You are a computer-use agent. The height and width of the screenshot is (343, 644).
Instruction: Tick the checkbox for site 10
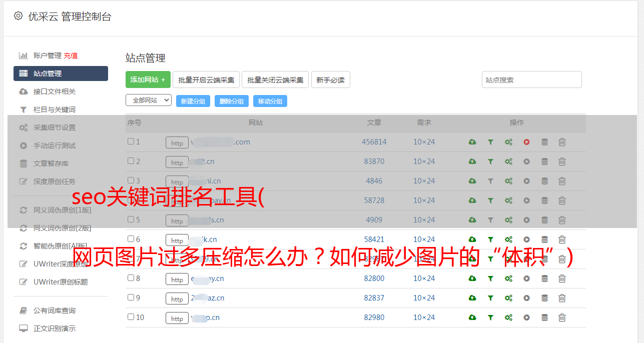[x=131, y=317]
